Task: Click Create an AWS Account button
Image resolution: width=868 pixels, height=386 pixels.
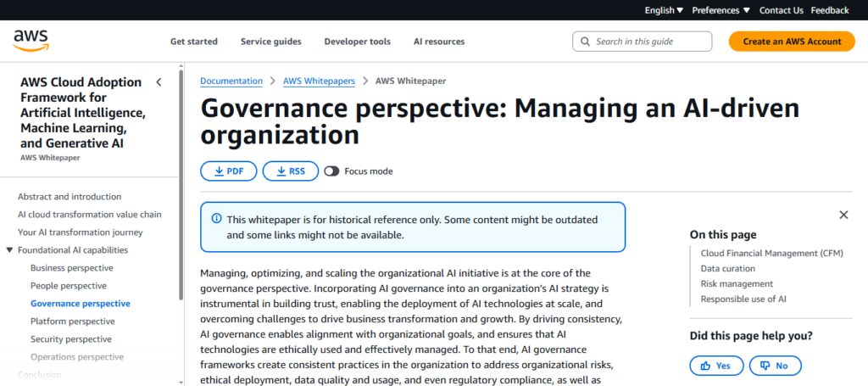Action: (x=792, y=42)
